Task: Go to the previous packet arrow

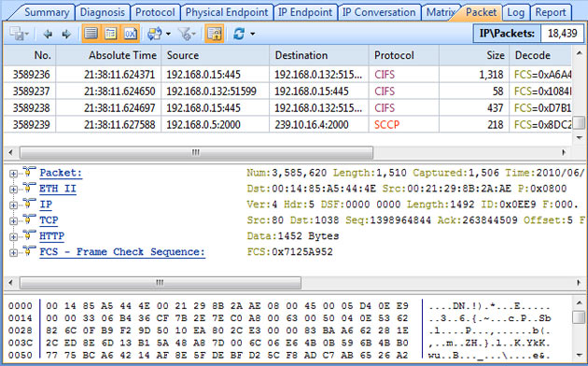Action: tap(48, 35)
